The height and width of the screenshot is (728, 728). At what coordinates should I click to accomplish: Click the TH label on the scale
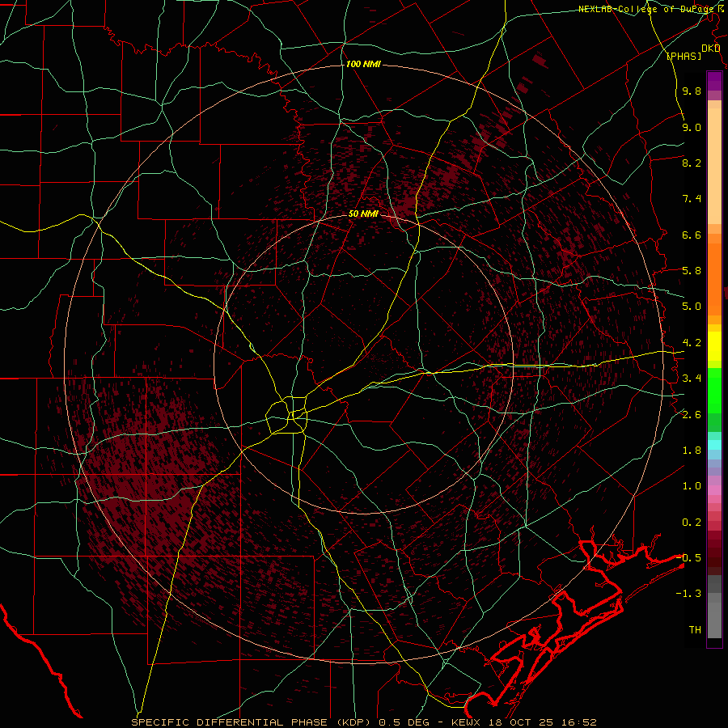(x=695, y=630)
